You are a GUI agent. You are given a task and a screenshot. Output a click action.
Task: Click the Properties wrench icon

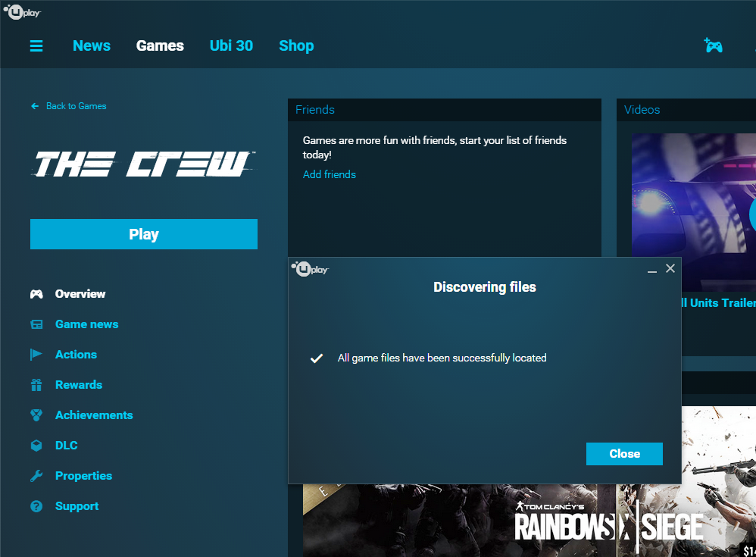point(36,476)
